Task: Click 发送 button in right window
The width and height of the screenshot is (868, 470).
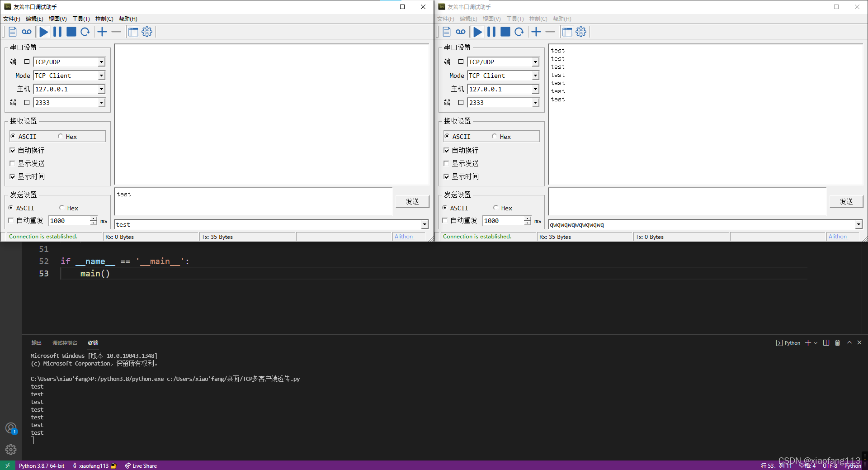Action: 846,201
